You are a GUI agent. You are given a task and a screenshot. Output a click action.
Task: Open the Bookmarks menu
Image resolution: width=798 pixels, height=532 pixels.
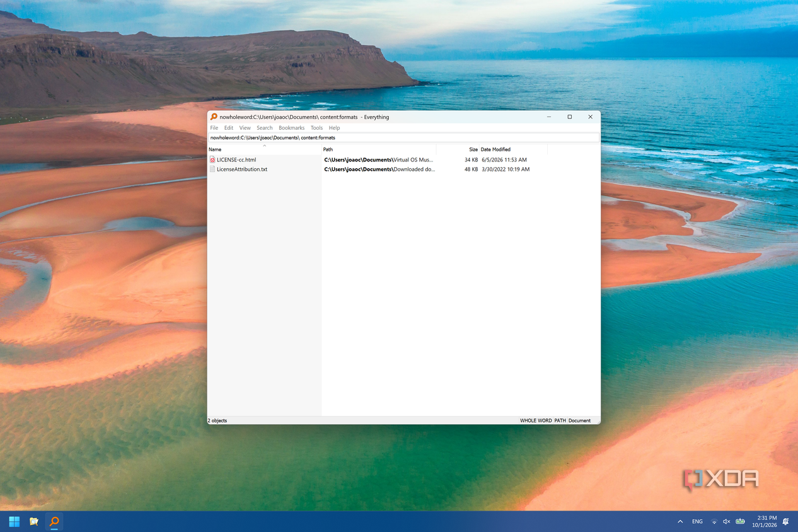click(x=292, y=128)
